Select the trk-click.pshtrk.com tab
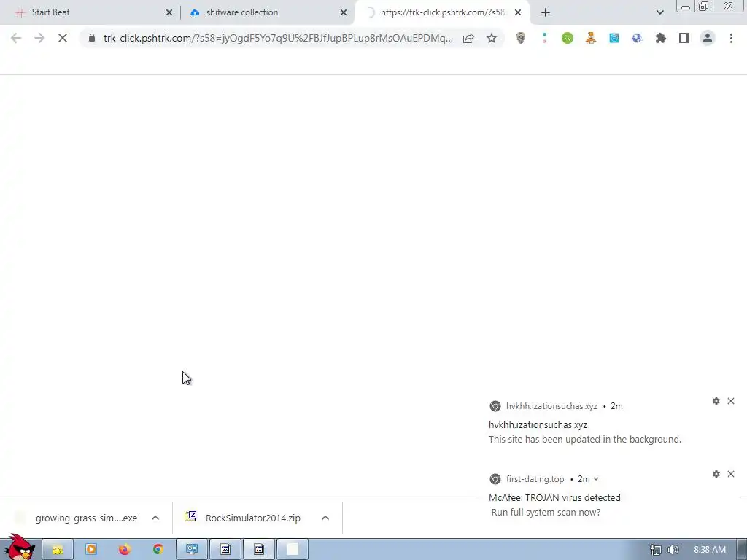 click(x=441, y=12)
